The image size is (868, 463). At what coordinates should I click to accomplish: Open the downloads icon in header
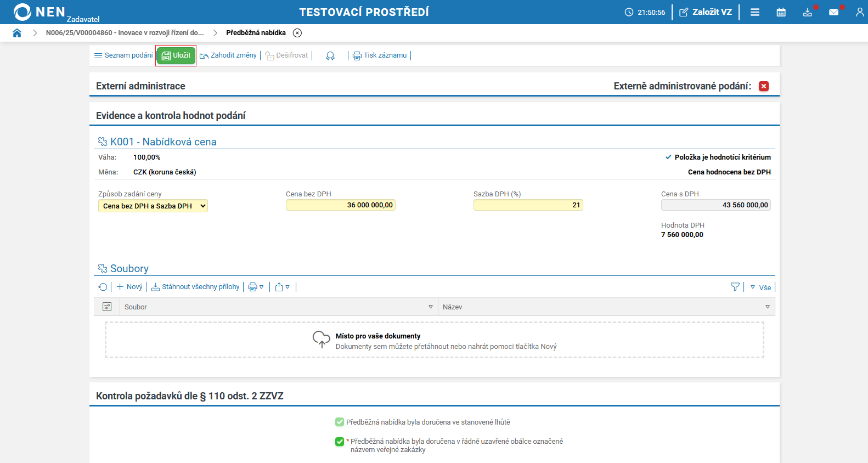tap(807, 12)
